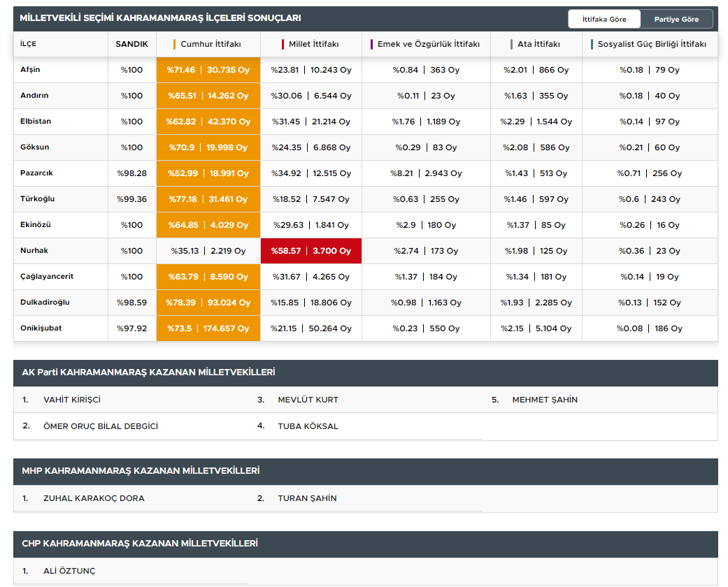The image size is (728, 587).
Task: Click the orange Cumhur İttifakı cell for Dulkadiroğlu
Action: [x=208, y=303]
